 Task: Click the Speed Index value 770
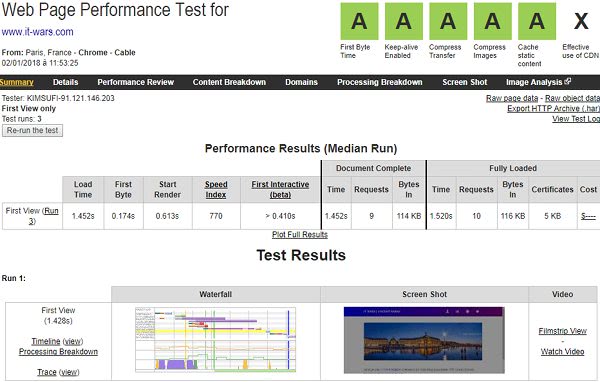coord(216,216)
